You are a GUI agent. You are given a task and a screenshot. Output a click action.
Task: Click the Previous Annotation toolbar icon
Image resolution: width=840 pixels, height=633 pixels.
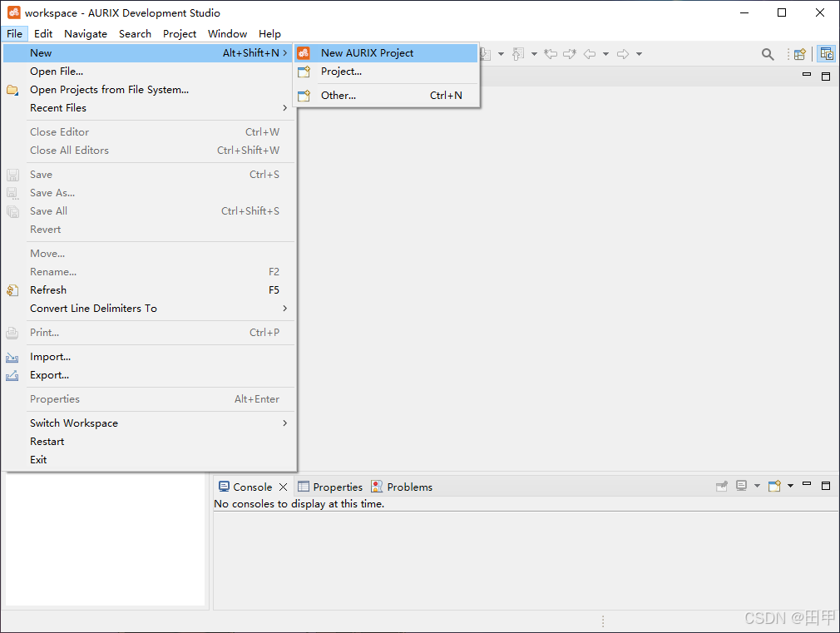coord(518,53)
